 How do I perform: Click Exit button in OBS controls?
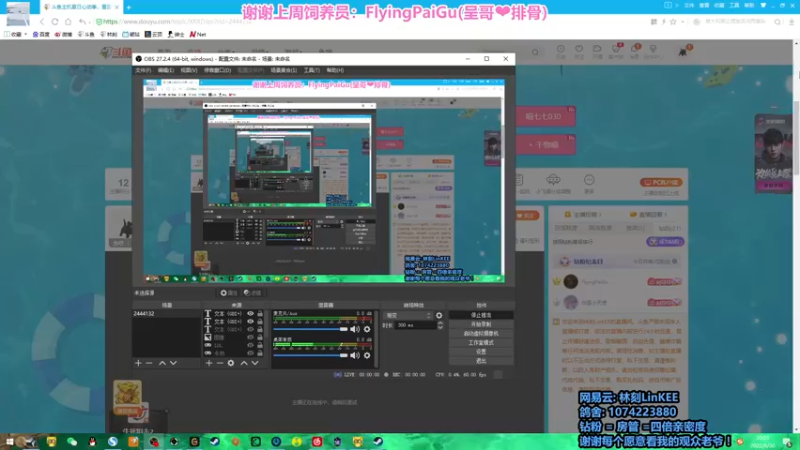(x=481, y=361)
